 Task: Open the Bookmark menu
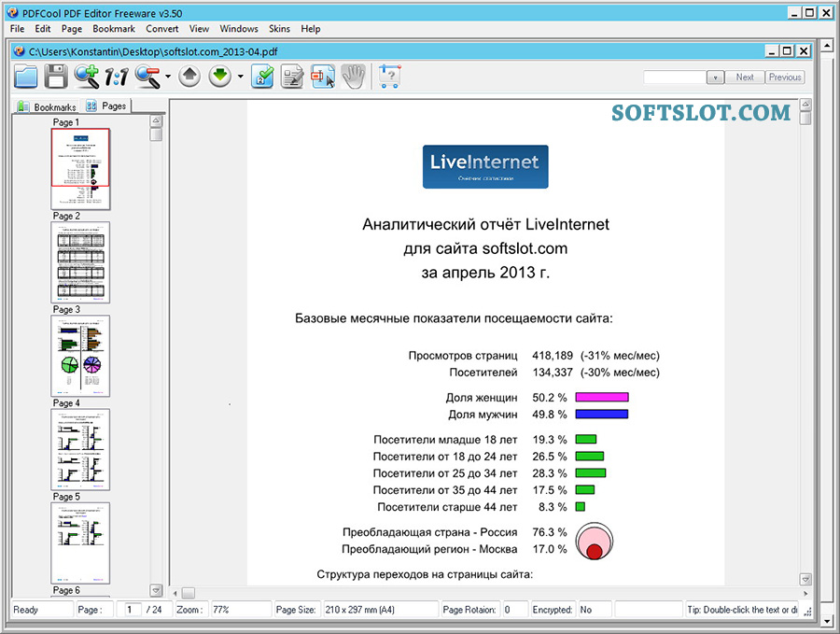(114, 29)
